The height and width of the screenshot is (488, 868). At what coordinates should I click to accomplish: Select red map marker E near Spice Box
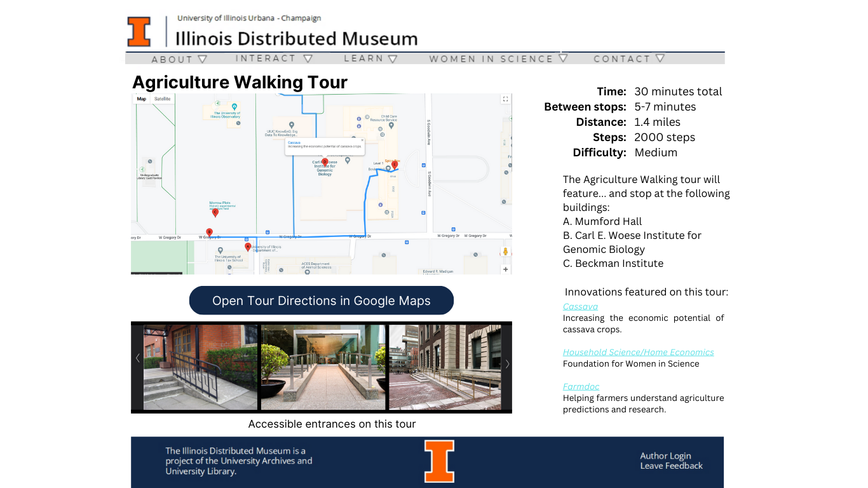click(x=395, y=165)
